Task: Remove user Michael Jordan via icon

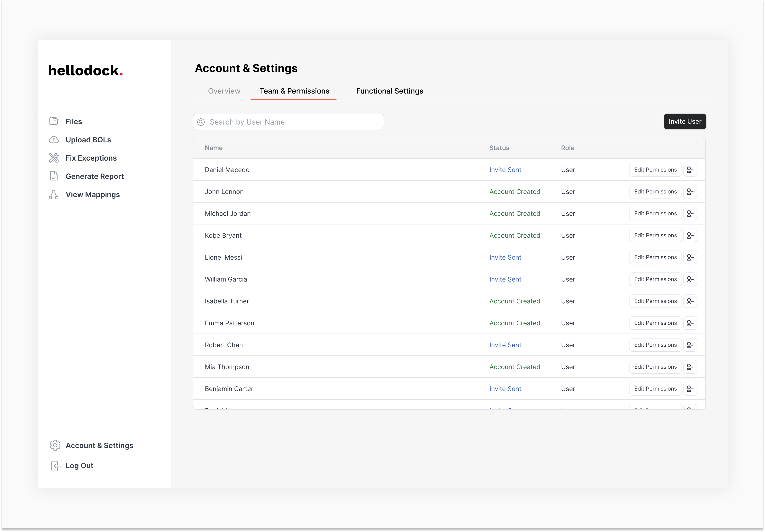Action: 690,213
